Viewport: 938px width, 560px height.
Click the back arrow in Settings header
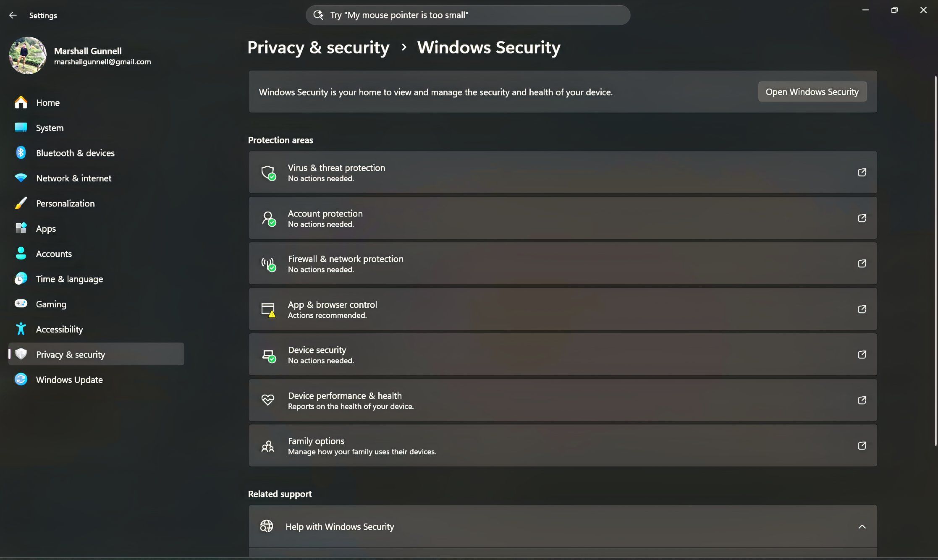tap(13, 15)
